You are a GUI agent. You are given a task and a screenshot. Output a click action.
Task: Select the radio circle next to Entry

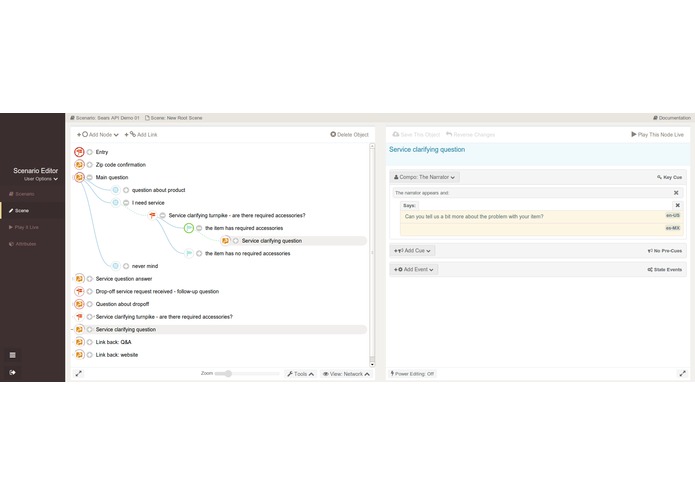click(90, 152)
